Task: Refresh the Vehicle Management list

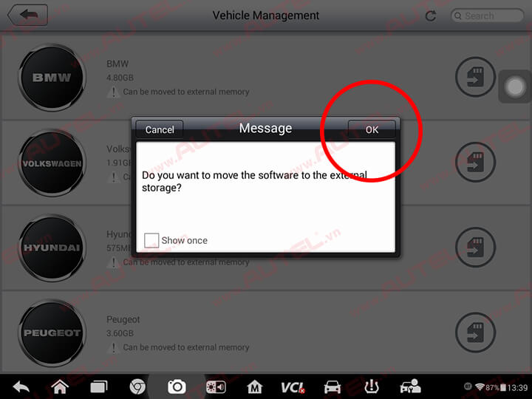Action: click(431, 16)
